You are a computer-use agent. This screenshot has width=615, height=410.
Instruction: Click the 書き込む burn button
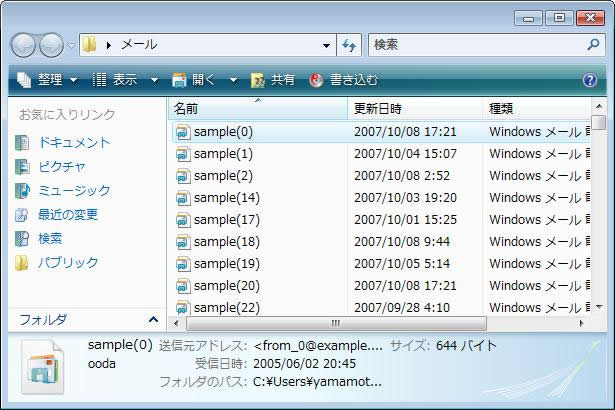(344, 80)
